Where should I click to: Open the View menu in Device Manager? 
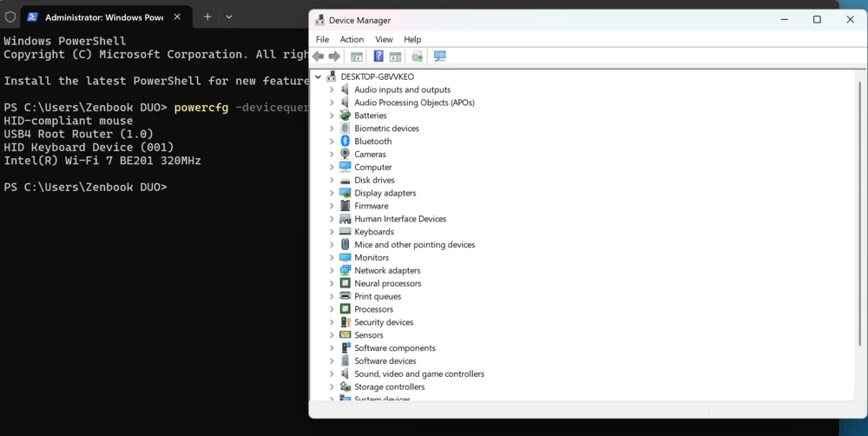click(384, 39)
